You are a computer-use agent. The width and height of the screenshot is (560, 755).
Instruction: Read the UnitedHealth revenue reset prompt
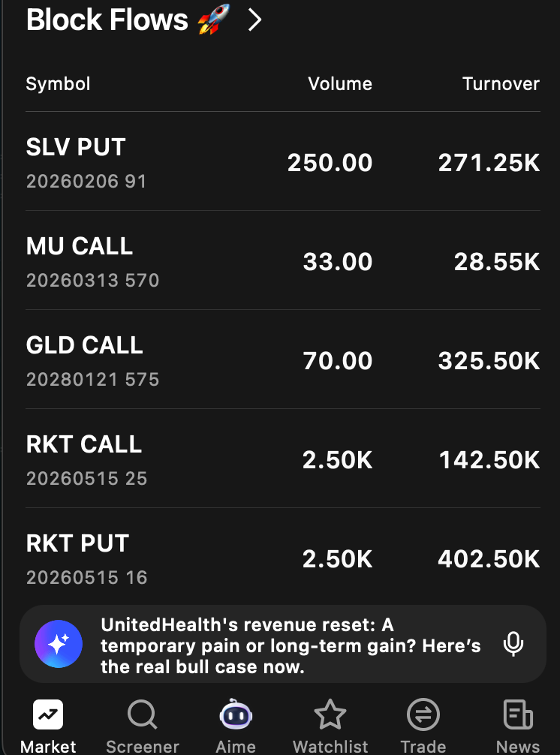coord(290,645)
